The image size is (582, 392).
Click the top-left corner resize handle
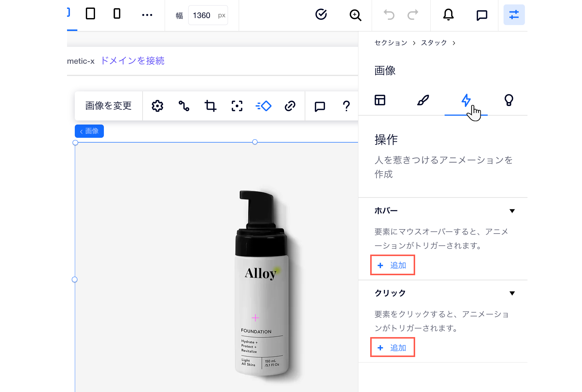(x=76, y=143)
